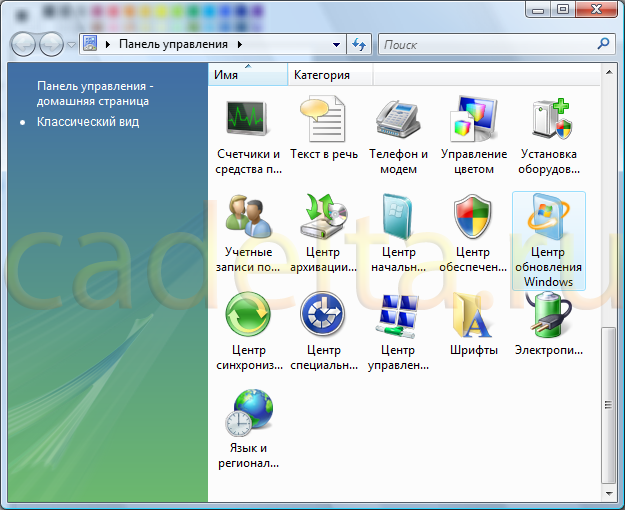This screenshot has width=625, height=510.
Task: Click the scrollbar up arrow
Action: coord(609,73)
